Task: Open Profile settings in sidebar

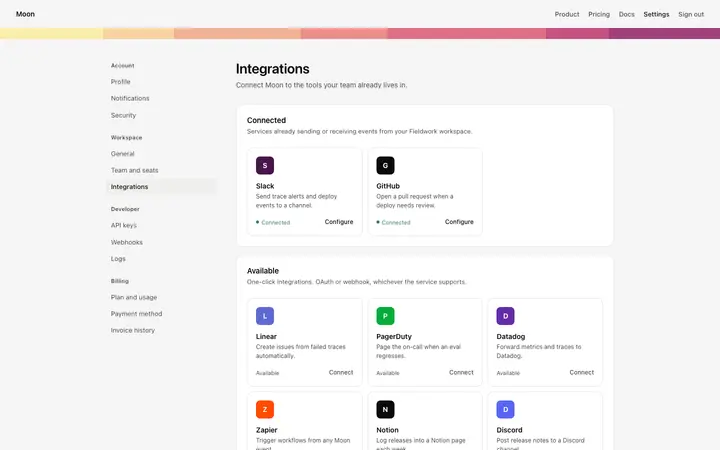Action: click(121, 82)
